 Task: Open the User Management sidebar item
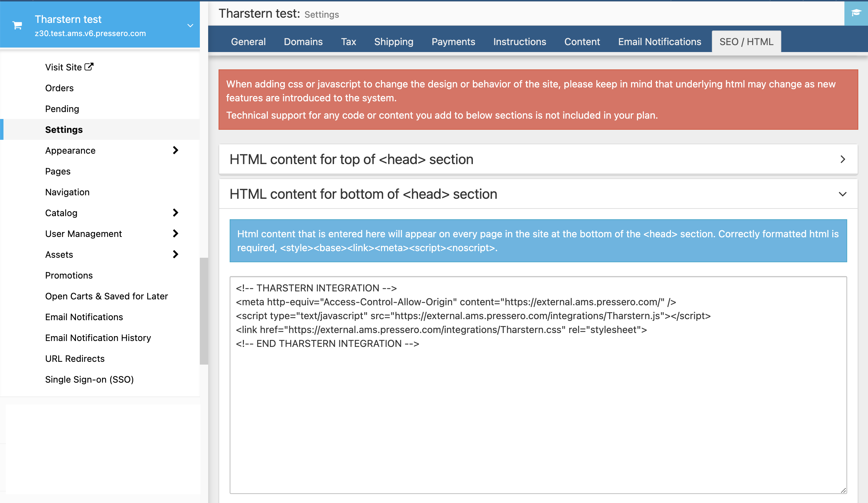[84, 234]
